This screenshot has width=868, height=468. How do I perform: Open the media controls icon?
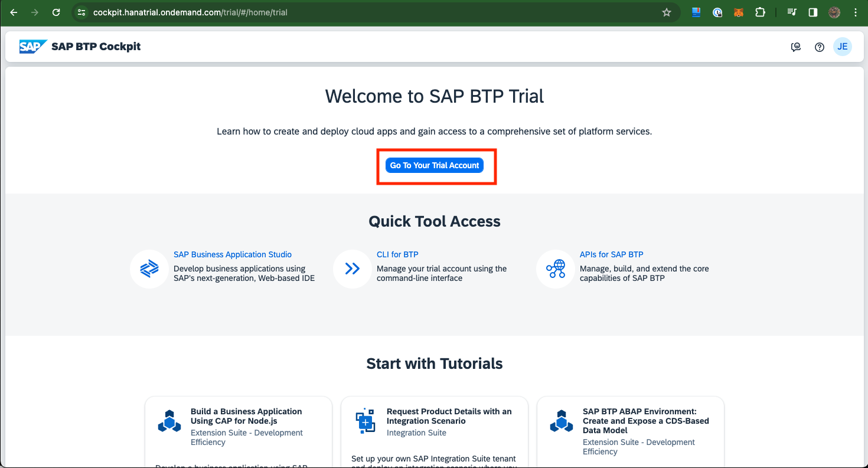(792, 12)
